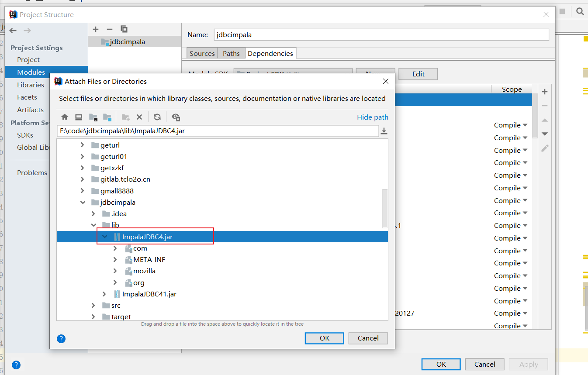Select ImpalaJDBC41.jar in tree
Screen dimensions: 588x375
click(149, 294)
